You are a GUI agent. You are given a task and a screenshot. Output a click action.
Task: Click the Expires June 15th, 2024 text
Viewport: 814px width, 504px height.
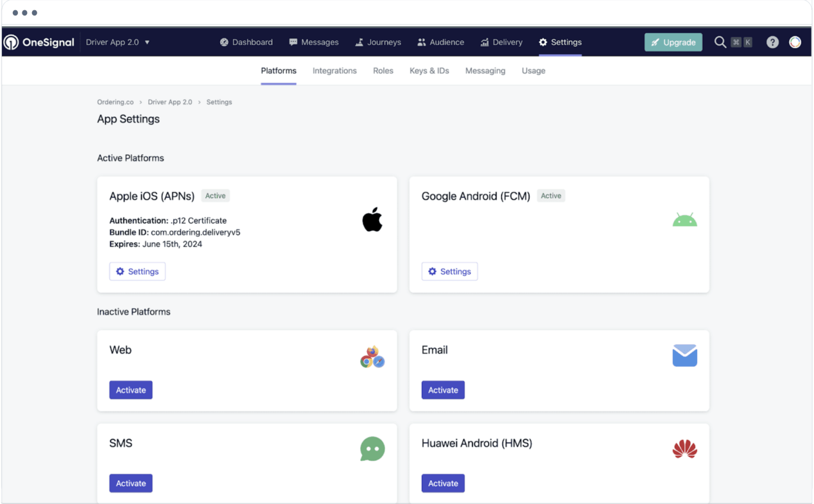click(155, 244)
